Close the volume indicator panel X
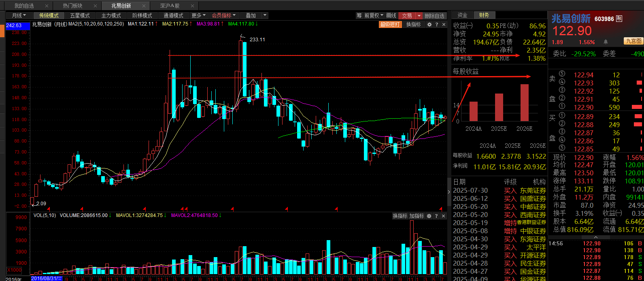 click(x=443, y=216)
